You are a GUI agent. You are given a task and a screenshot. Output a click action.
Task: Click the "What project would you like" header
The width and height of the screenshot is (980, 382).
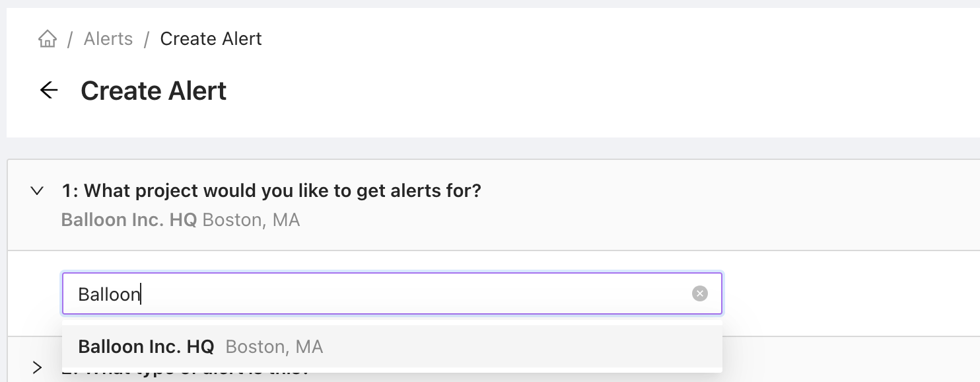[x=271, y=191]
